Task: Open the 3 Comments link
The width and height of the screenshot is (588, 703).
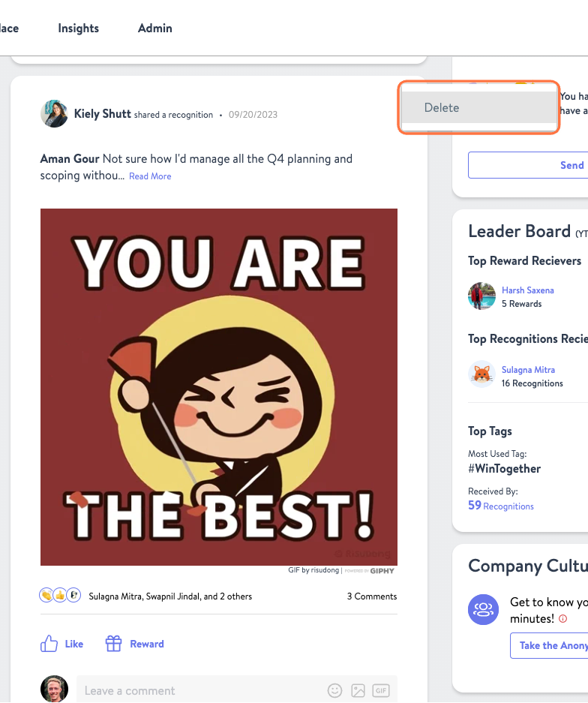Action: coord(372,596)
